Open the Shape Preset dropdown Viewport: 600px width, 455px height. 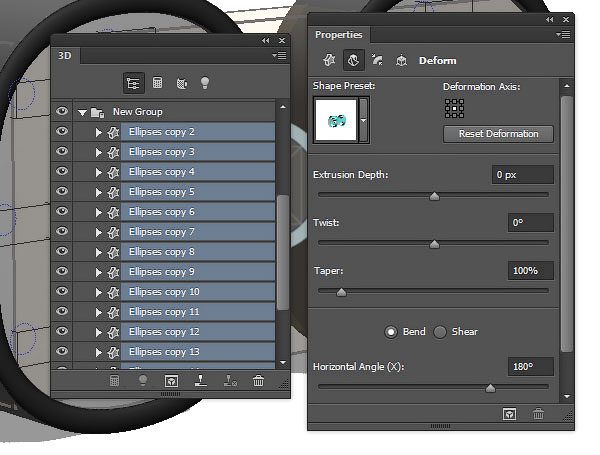(364, 120)
